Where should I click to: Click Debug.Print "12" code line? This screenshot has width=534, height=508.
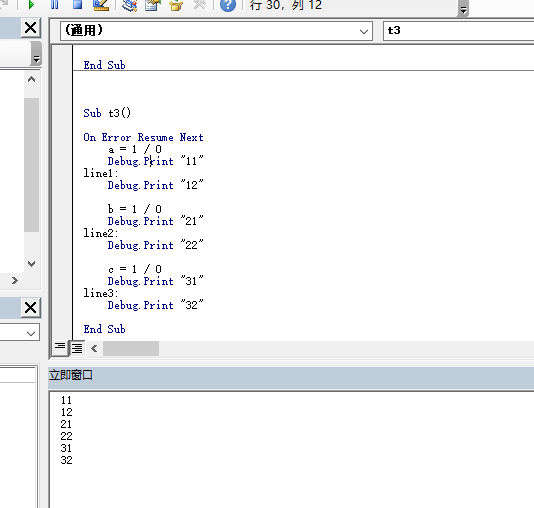tap(156, 185)
